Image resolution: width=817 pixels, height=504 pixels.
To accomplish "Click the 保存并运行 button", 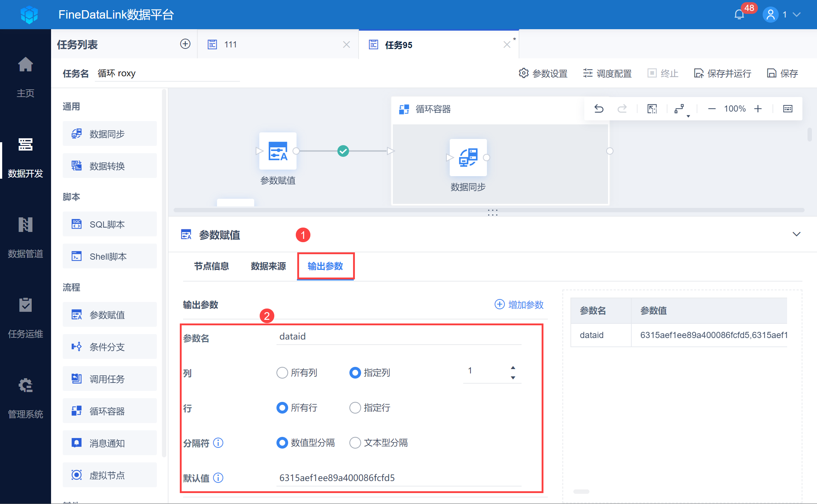I will pyautogui.click(x=723, y=74).
